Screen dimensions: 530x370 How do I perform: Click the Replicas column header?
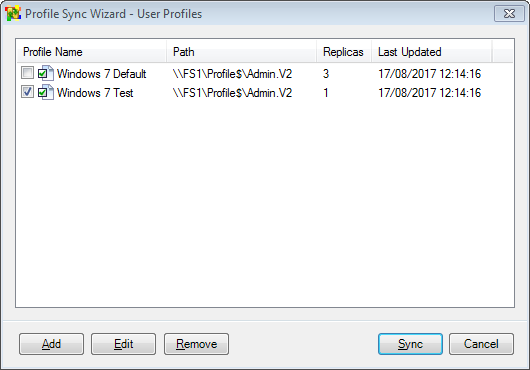tap(344, 52)
